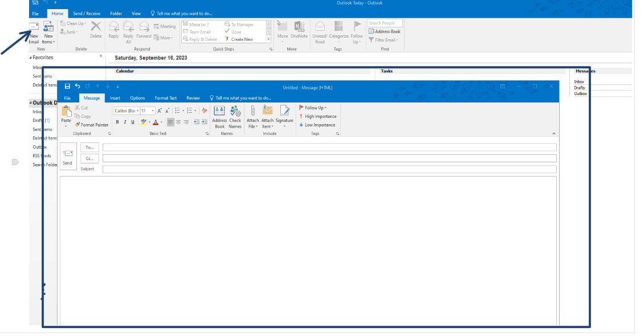
Task: Click New Email in main Outlook ribbon
Action: (34, 33)
